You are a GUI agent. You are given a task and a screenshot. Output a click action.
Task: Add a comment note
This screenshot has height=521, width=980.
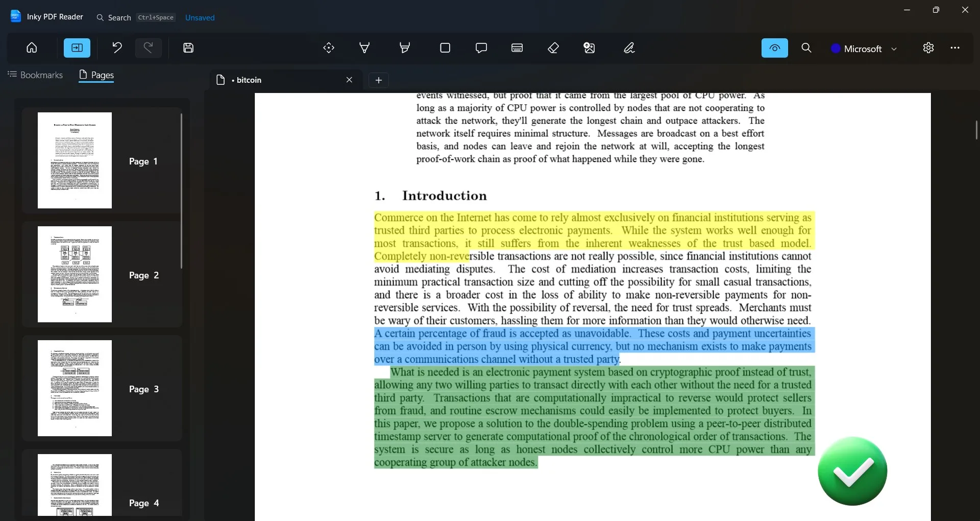[481, 48]
